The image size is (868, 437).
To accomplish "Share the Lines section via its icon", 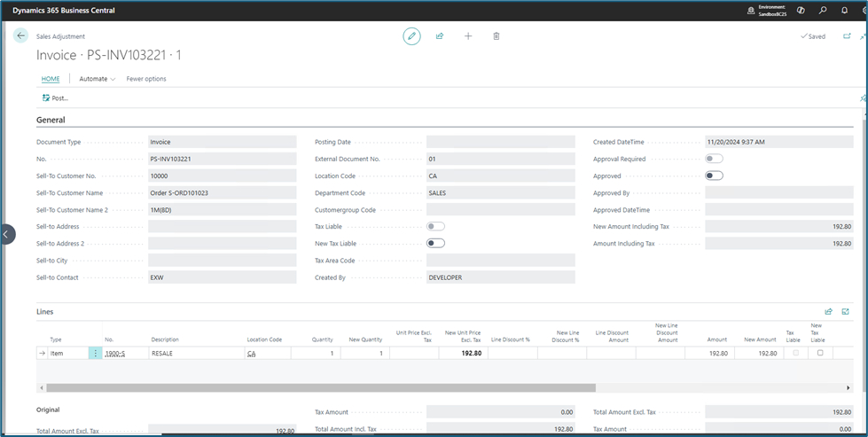I will [x=829, y=311].
